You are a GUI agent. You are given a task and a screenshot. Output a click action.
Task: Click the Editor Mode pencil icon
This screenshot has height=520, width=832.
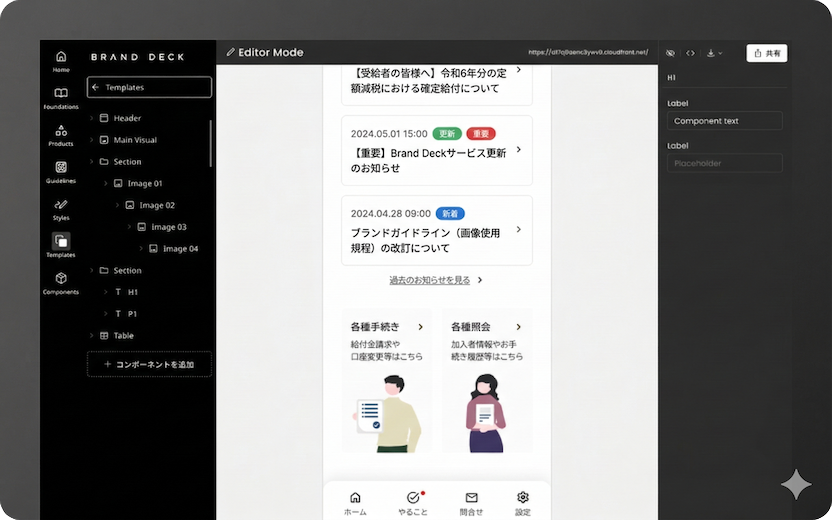[x=230, y=52]
